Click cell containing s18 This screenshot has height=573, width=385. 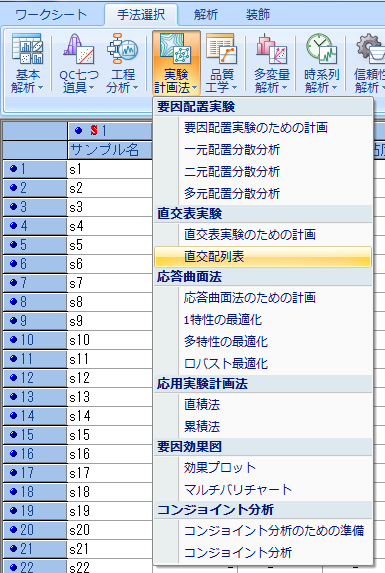(x=110, y=492)
